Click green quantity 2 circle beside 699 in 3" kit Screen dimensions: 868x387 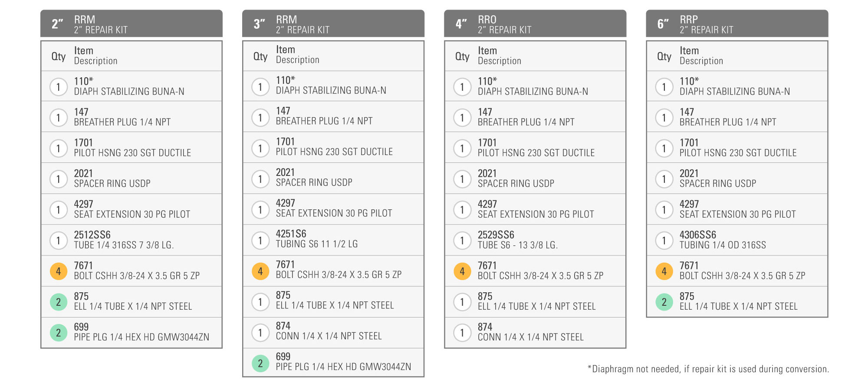pyautogui.click(x=260, y=363)
